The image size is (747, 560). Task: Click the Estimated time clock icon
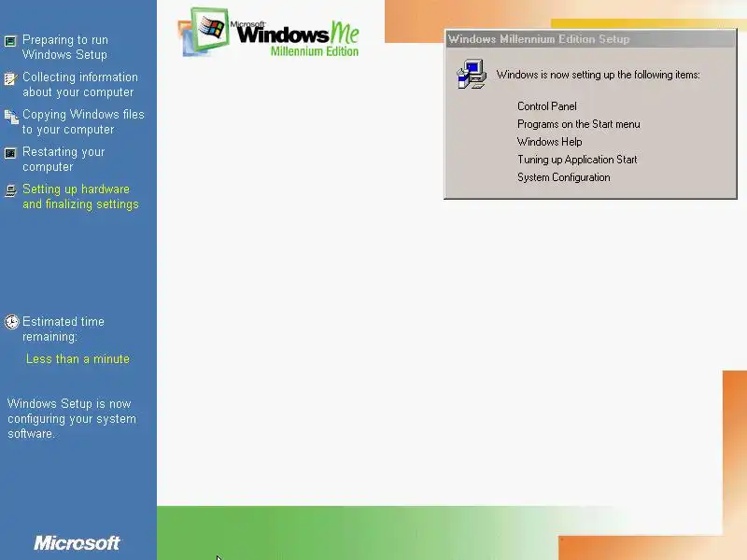(11, 322)
